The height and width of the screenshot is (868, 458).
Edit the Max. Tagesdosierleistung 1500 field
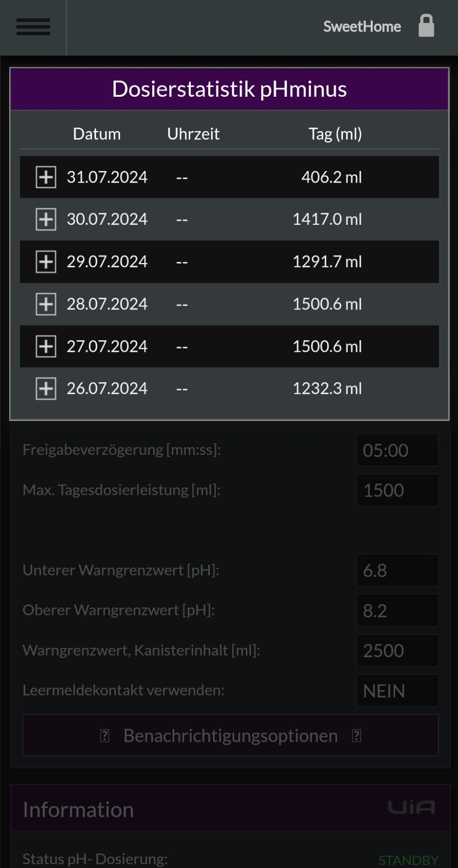397,490
